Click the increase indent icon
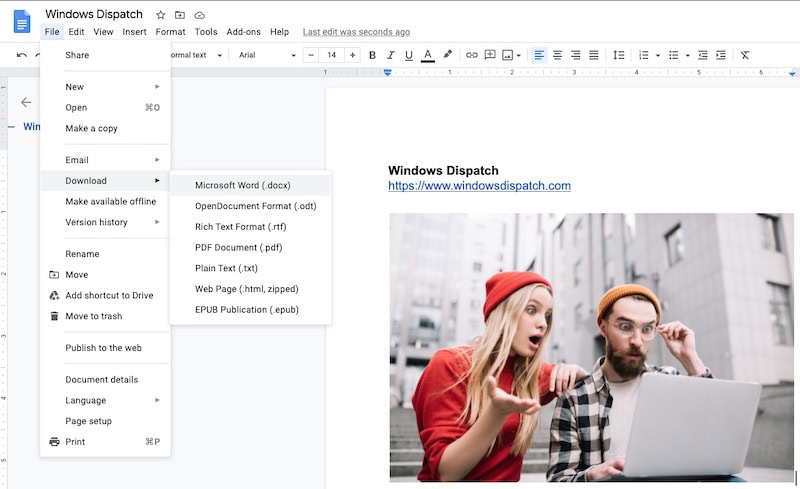The image size is (800, 489). pyautogui.click(x=721, y=55)
